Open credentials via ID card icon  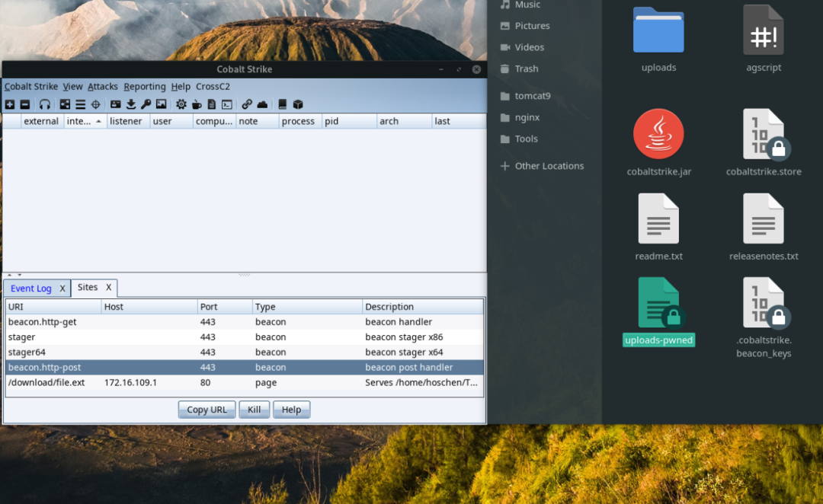coord(116,104)
